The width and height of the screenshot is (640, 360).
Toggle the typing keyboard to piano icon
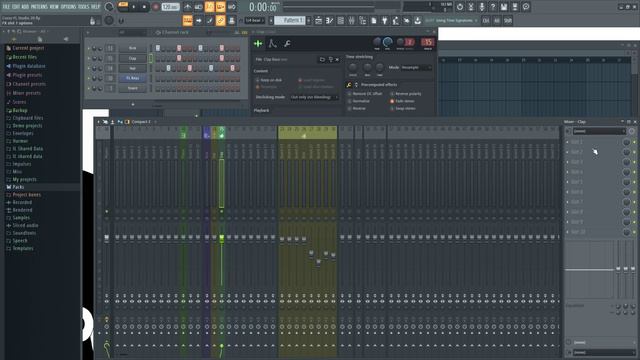coord(187,20)
